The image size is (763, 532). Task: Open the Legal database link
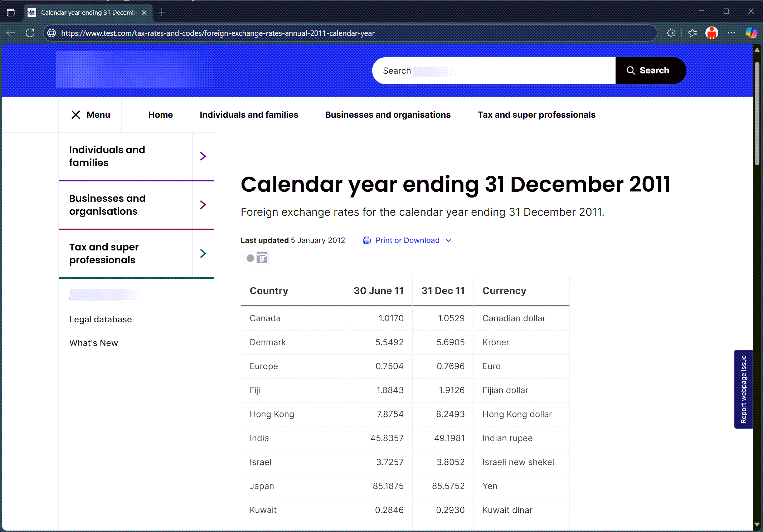click(101, 319)
